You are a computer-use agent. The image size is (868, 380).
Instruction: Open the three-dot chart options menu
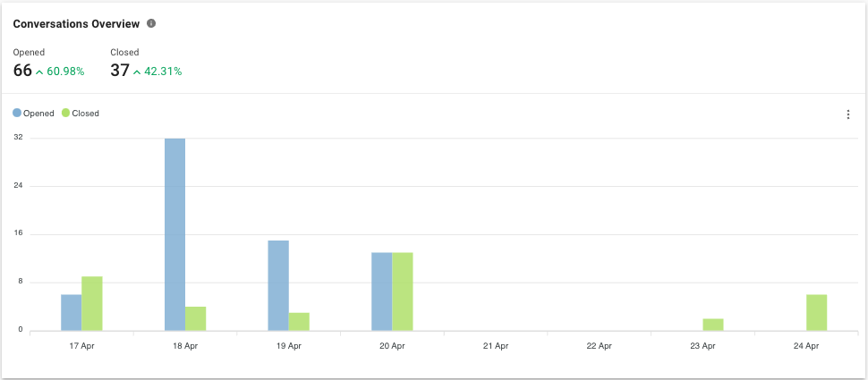pyautogui.click(x=847, y=114)
